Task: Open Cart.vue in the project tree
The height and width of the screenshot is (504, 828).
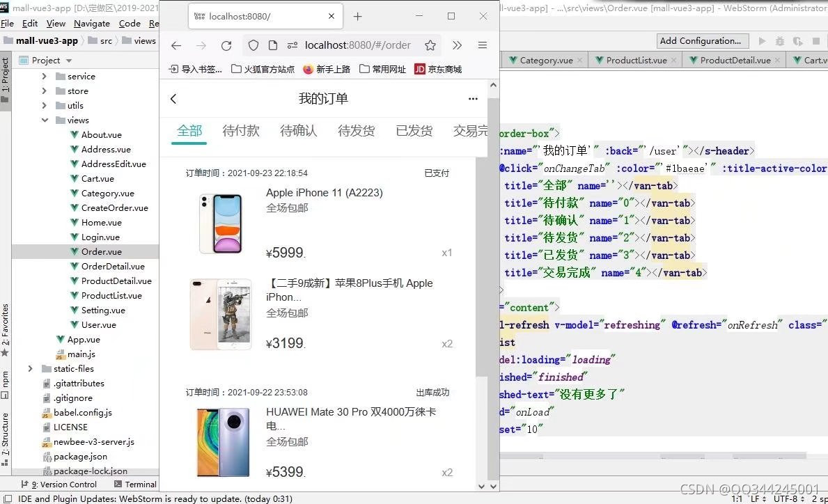Action: coord(97,178)
